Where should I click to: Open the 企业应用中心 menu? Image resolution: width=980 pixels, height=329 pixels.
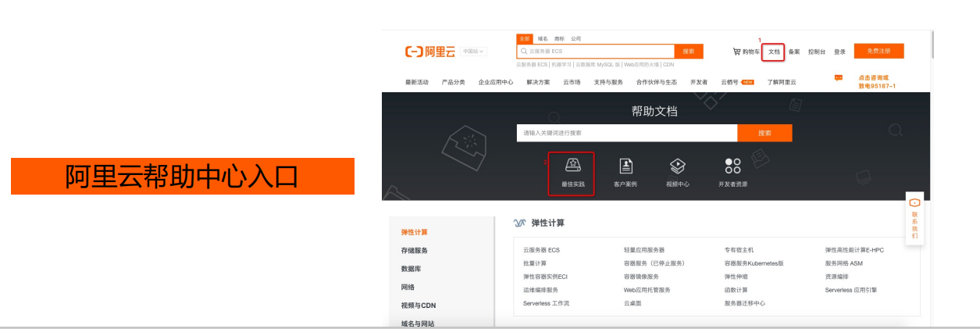click(x=496, y=82)
